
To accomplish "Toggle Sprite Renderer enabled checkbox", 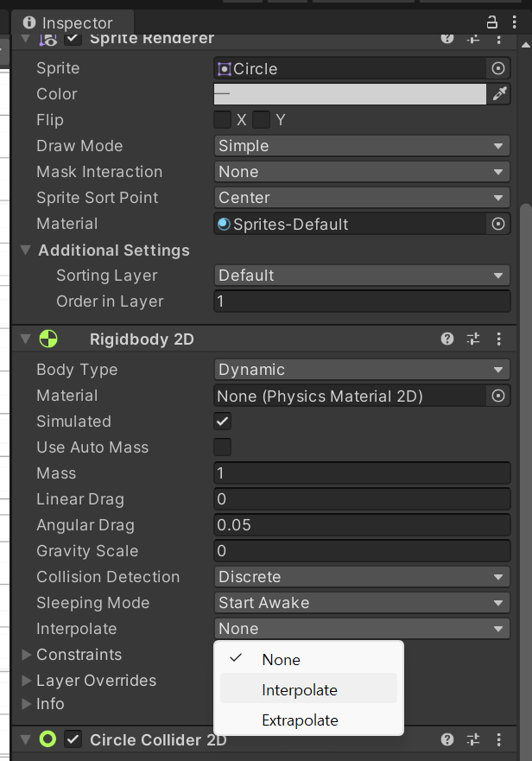I will click(73, 38).
